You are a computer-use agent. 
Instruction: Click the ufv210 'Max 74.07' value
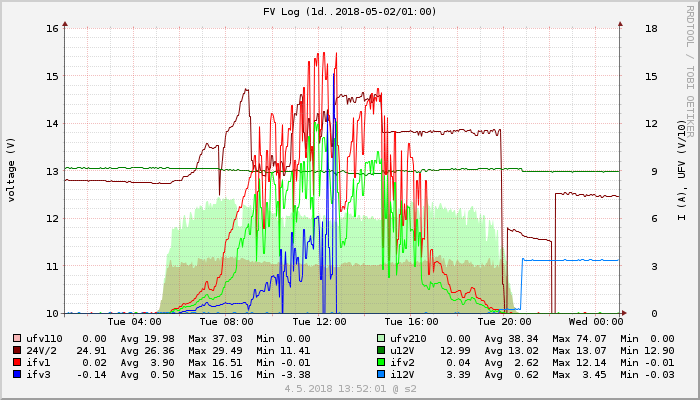(579, 339)
